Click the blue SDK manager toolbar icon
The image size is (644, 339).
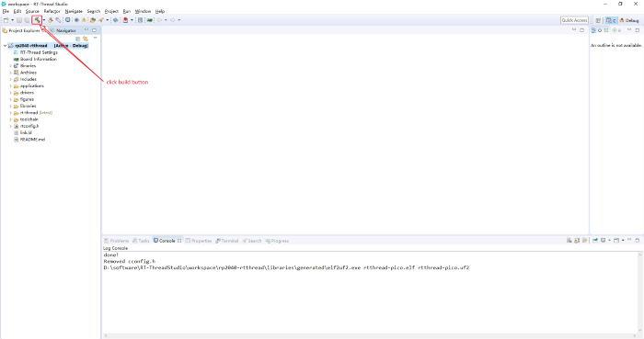click(x=140, y=20)
